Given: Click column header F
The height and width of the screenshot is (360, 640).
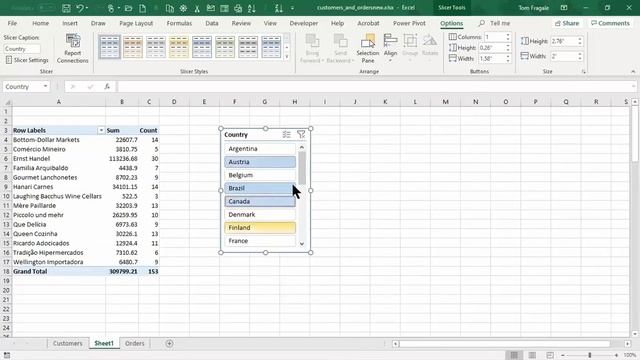Looking at the screenshot, I should [x=234, y=102].
